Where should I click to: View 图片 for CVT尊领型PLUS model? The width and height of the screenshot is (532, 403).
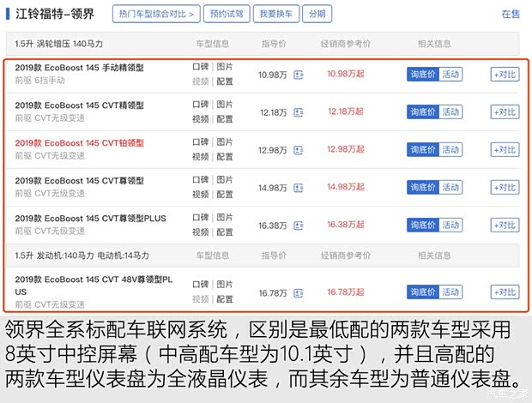point(224,218)
